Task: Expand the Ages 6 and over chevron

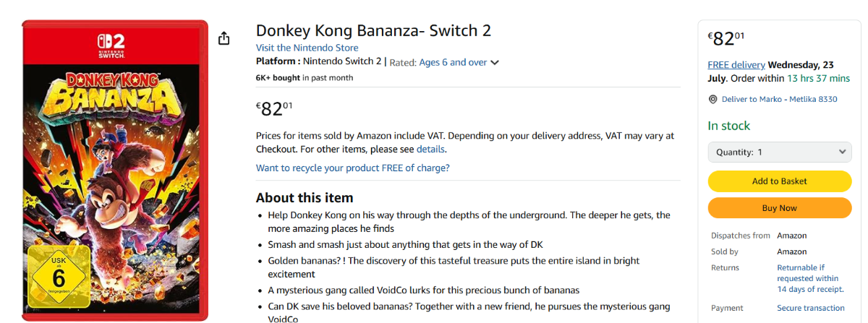Action: [495, 63]
